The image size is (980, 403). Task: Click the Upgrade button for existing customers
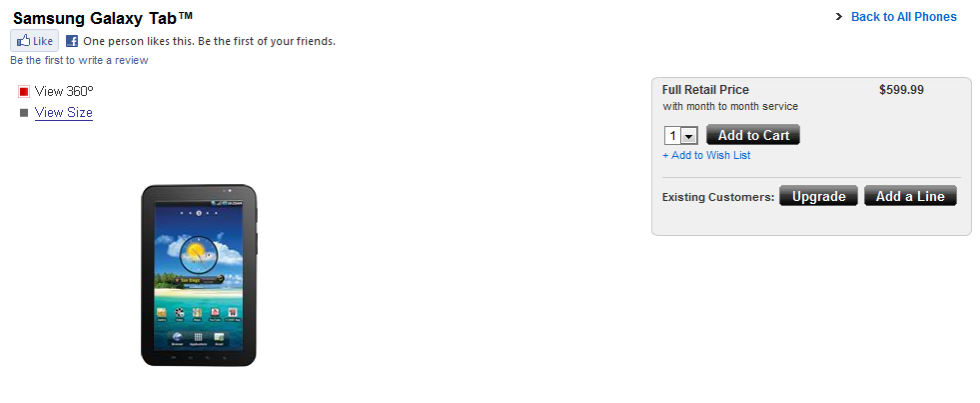click(818, 196)
